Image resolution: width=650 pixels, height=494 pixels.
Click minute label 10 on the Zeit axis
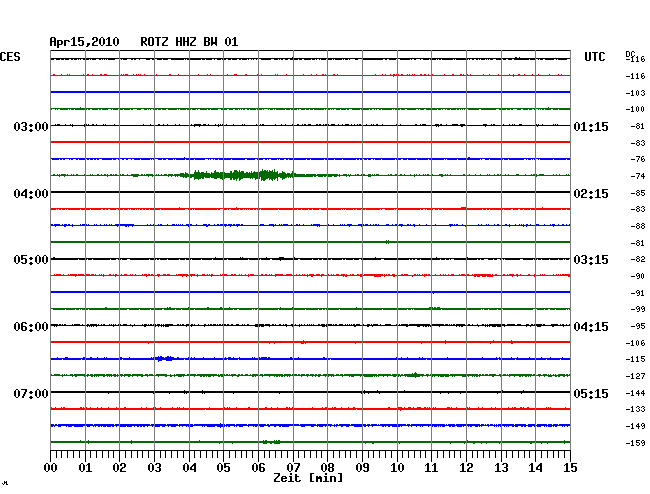397,468
